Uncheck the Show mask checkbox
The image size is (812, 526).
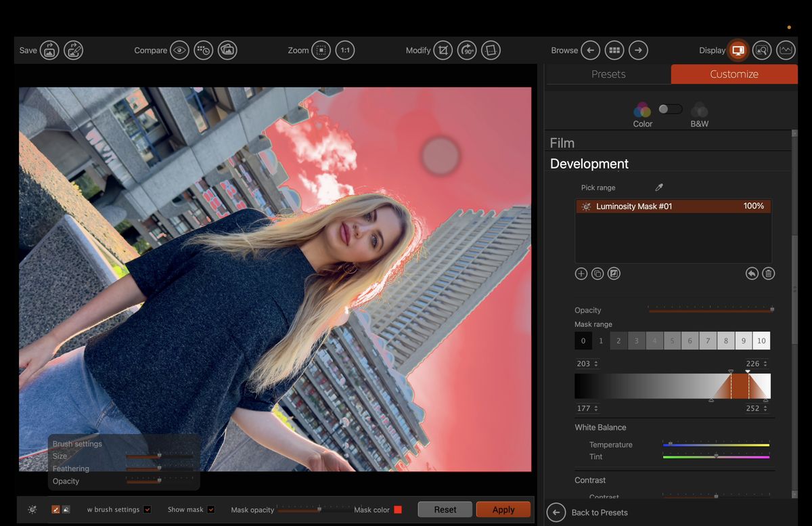tap(210, 510)
